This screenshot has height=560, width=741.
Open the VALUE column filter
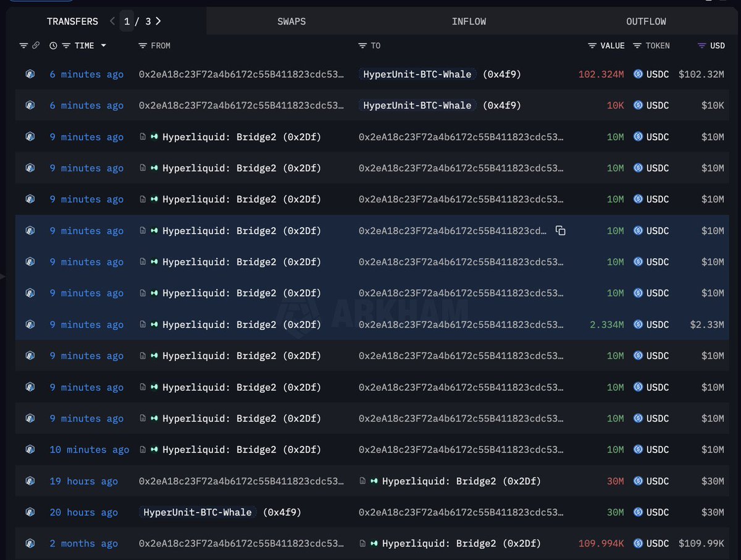pyautogui.click(x=592, y=46)
